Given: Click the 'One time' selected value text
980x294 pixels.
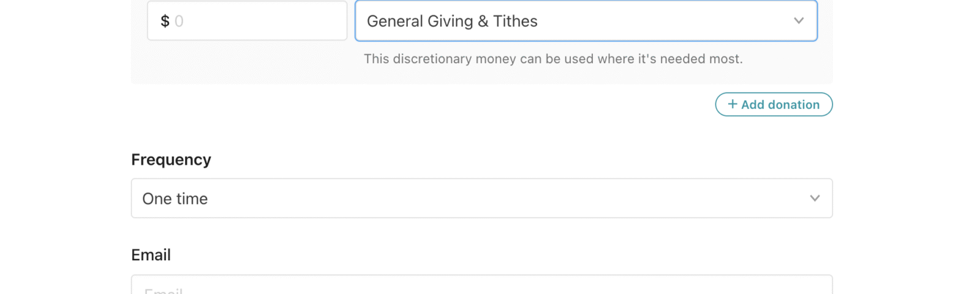Looking at the screenshot, I should [x=175, y=199].
